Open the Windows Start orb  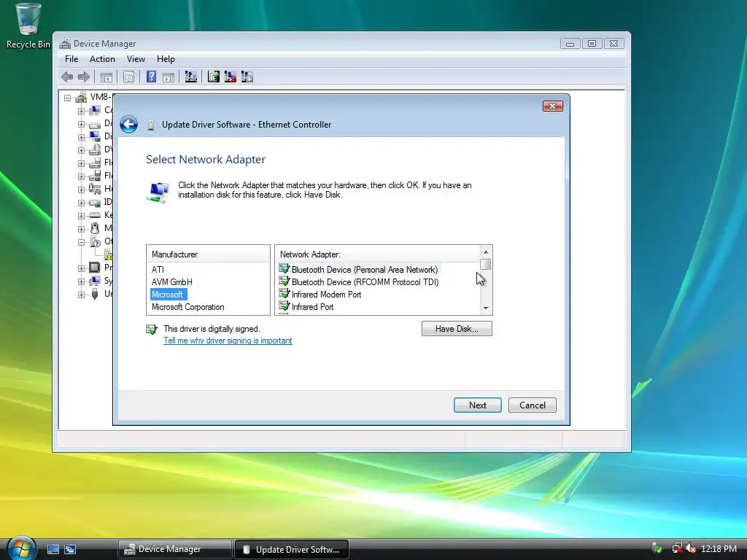click(x=21, y=548)
